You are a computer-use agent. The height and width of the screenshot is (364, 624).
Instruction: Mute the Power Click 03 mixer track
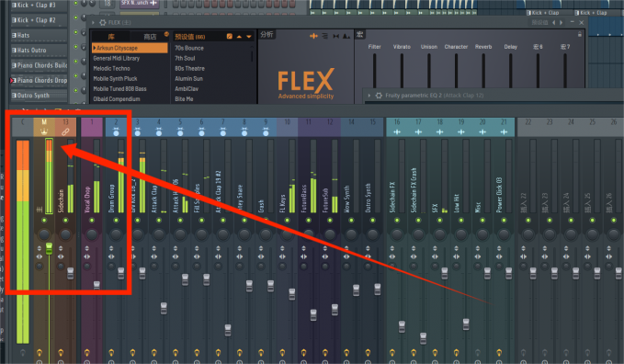pos(504,221)
